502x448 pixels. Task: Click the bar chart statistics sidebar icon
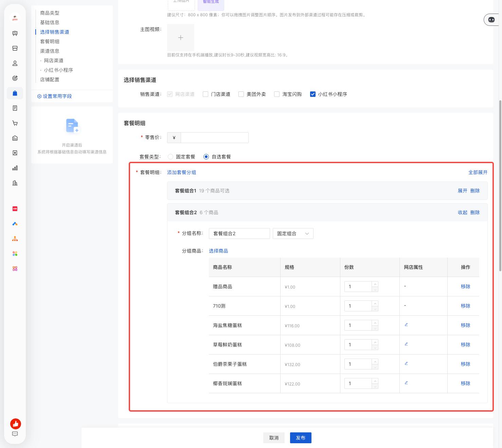tap(15, 168)
